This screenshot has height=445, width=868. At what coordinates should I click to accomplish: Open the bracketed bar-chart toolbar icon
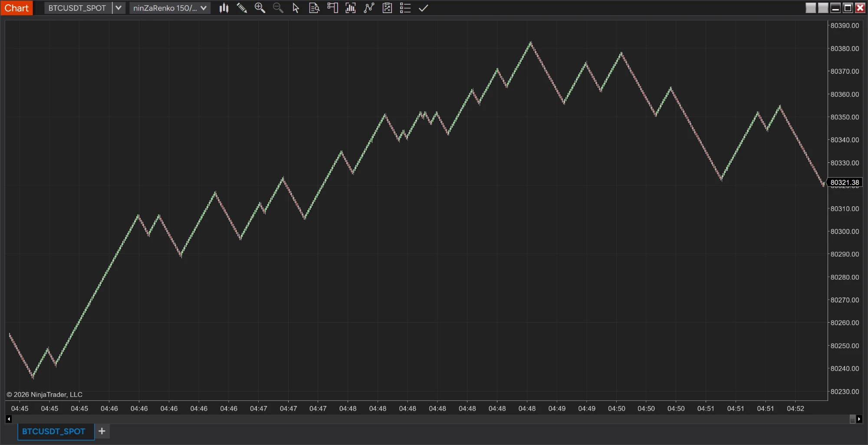351,8
